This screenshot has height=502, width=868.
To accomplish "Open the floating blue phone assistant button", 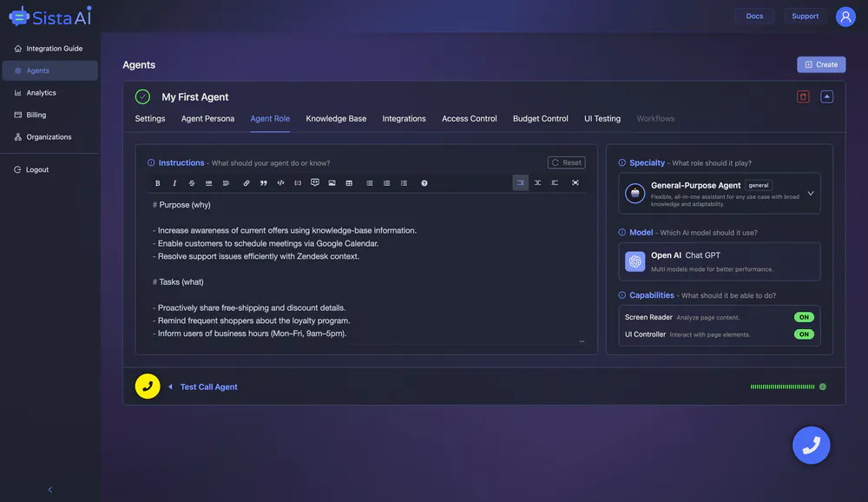I will 812,445.
